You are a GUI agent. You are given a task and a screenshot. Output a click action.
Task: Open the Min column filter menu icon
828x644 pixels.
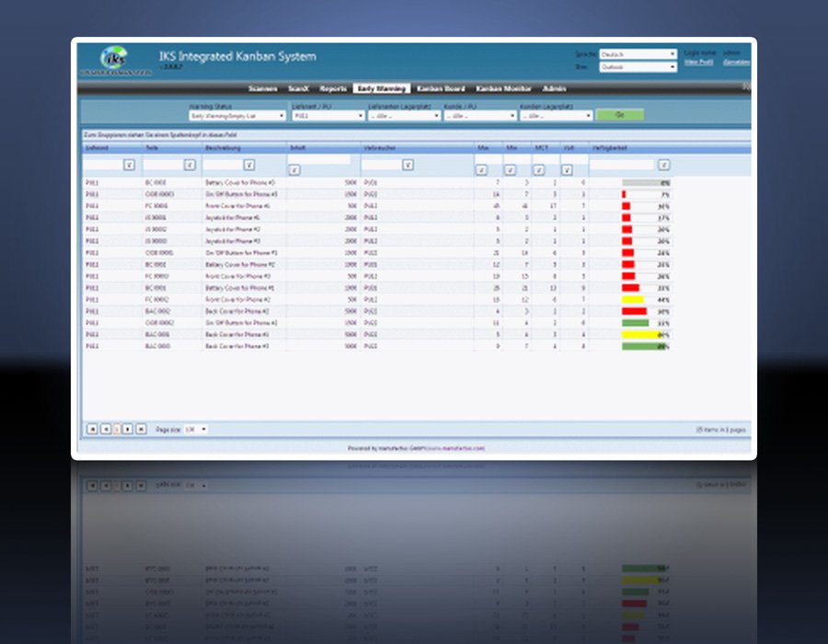click(x=510, y=170)
